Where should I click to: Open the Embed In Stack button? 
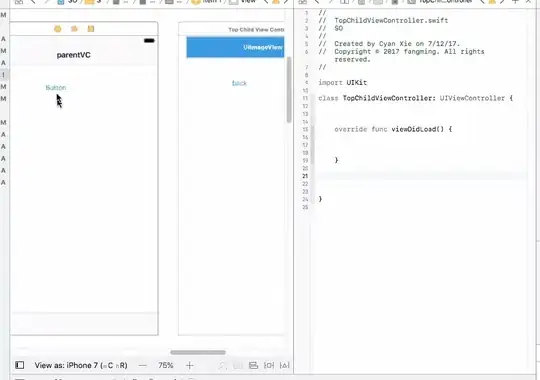[x=238, y=366]
